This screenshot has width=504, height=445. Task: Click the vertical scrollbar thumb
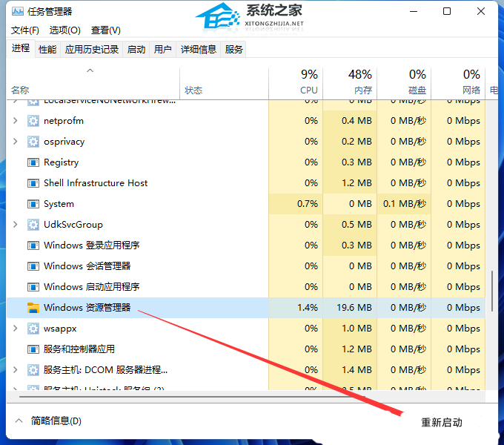tap(492, 291)
